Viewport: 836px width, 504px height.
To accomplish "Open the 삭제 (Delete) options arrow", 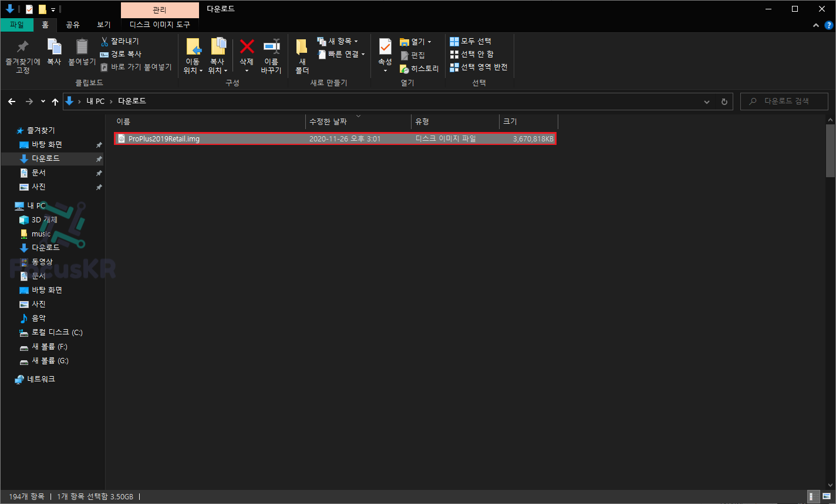I will (x=247, y=71).
